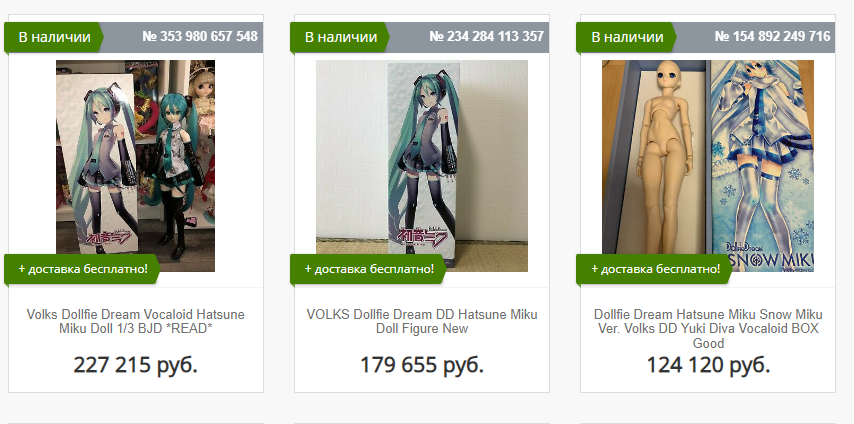
Task: Click the 179 655 руб. price
Action: [422, 365]
